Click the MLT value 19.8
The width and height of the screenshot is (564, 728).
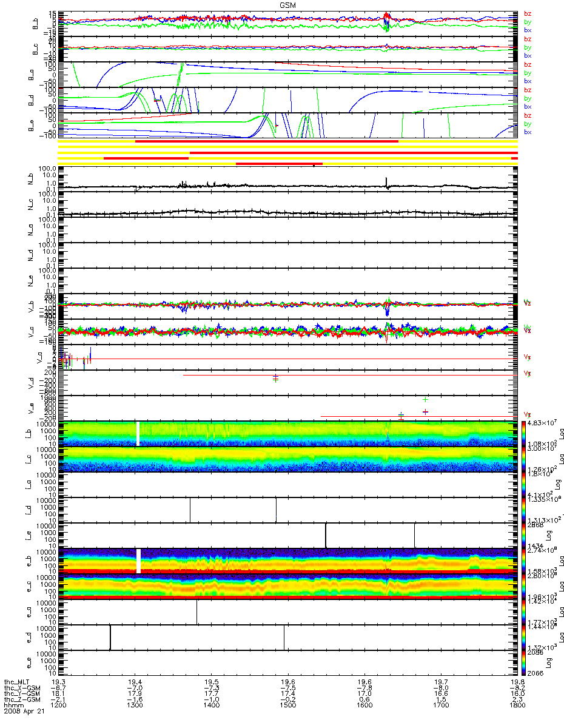(517, 681)
